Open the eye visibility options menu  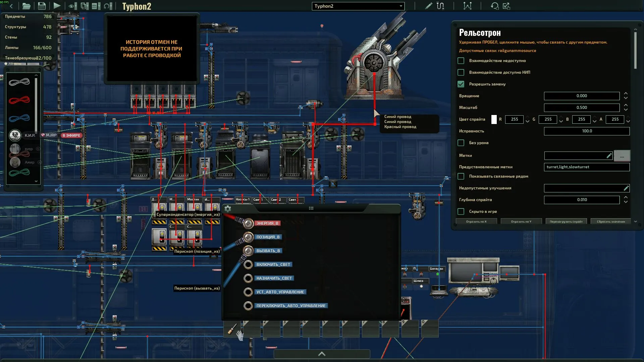pos(72,6)
